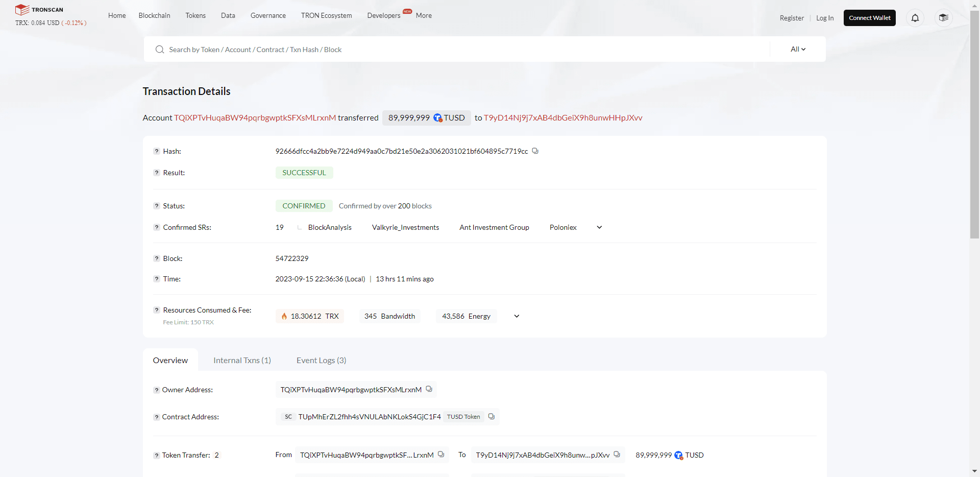Open the Tokens menu
Screen dimensions: 980x477
pos(195,15)
